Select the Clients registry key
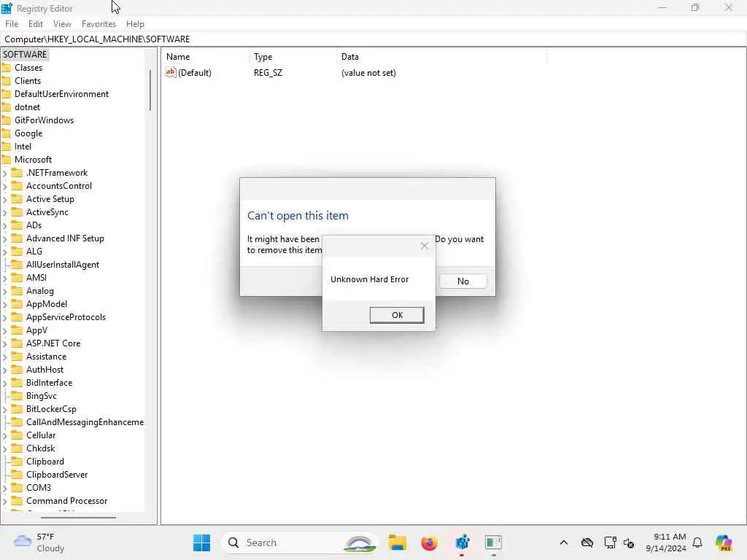Screen dimensions: 747x560 [28, 81]
